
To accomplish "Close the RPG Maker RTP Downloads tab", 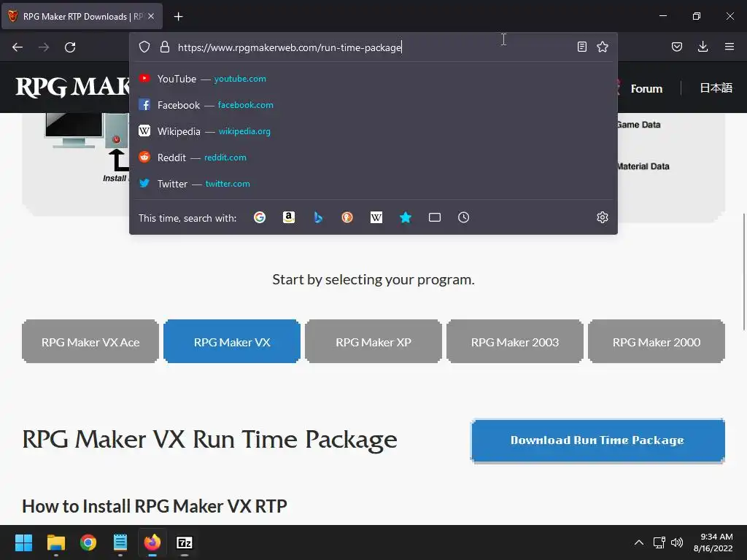I will pyautogui.click(x=151, y=16).
